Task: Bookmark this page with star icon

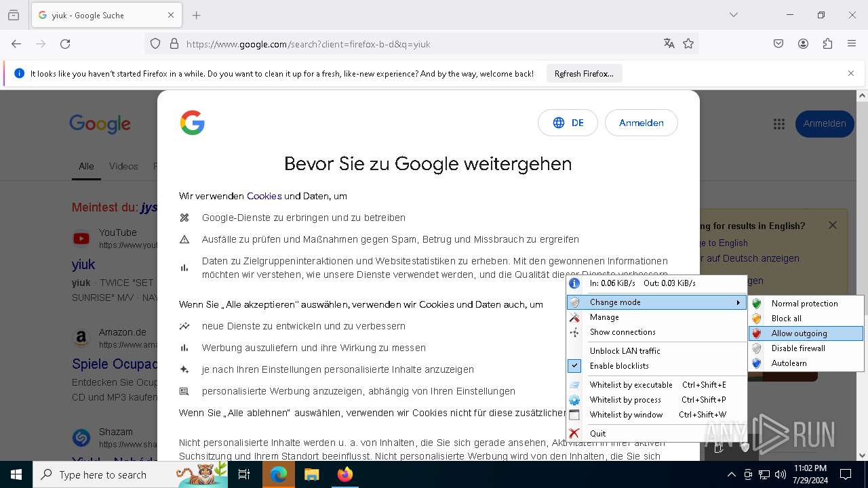Action: [688, 44]
